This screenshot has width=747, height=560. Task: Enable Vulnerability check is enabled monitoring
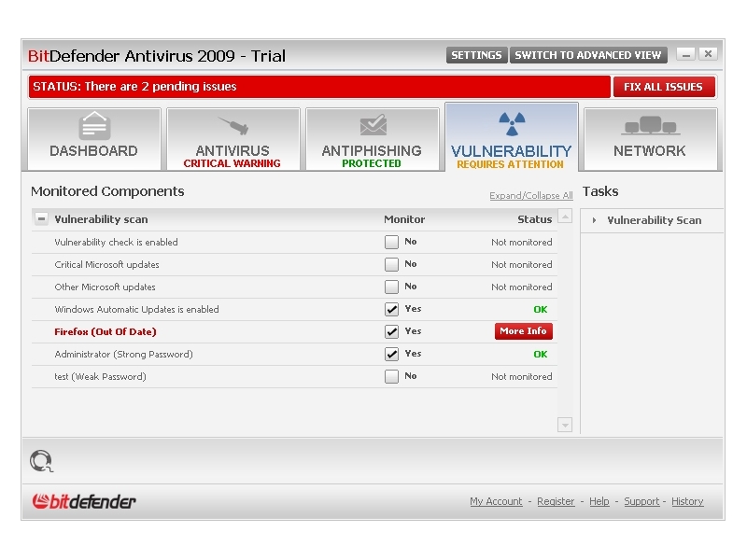[x=391, y=242]
